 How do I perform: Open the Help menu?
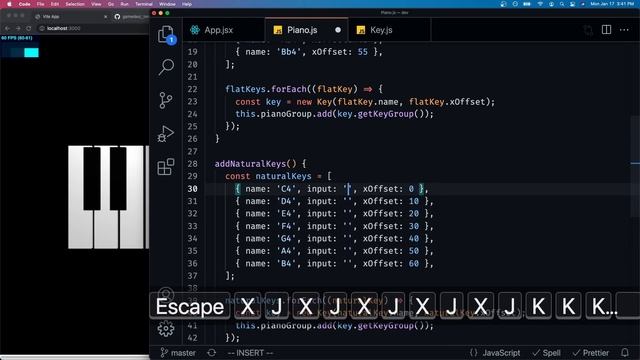tap(187, 4)
